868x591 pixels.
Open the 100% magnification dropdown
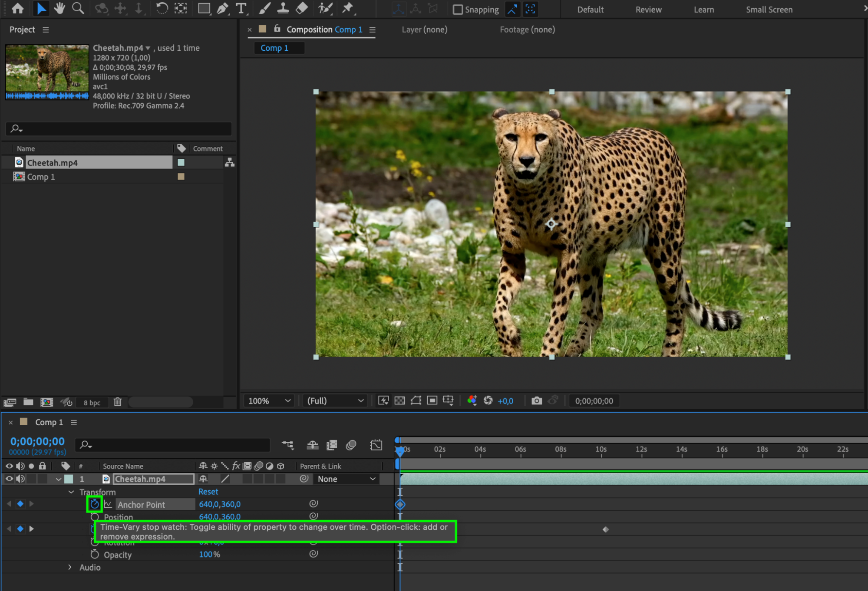click(x=269, y=401)
